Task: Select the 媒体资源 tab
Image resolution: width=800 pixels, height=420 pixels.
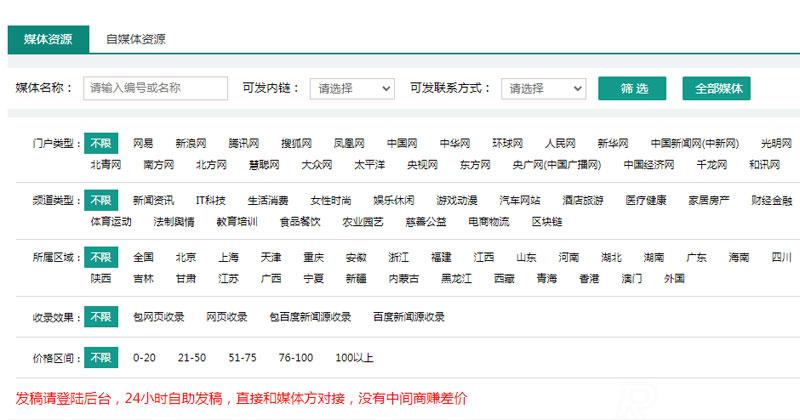Action: pyautogui.click(x=48, y=39)
